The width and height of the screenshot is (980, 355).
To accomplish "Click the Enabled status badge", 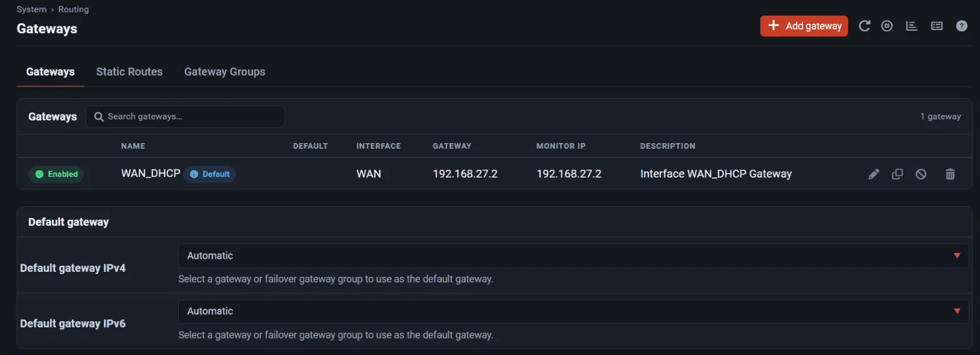I will pyautogui.click(x=56, y=174).
